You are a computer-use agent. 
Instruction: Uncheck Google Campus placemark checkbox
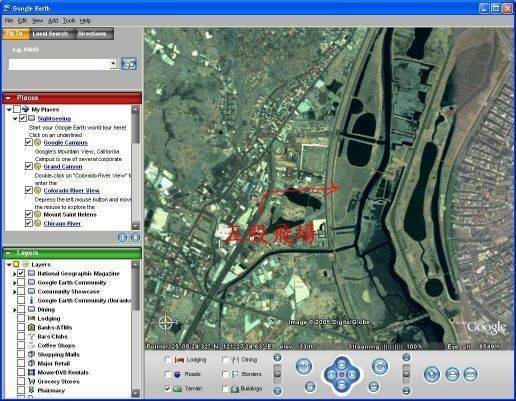click(x=29, y=142)
